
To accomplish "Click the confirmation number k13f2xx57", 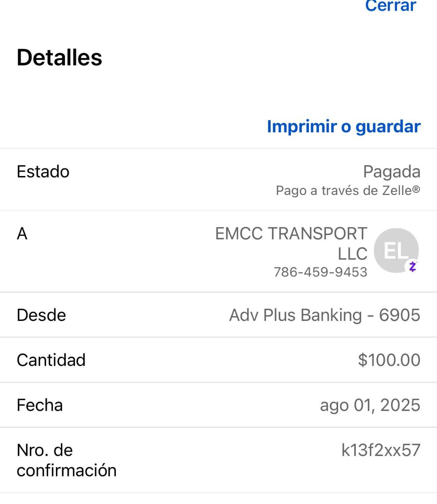I will 381,450.
